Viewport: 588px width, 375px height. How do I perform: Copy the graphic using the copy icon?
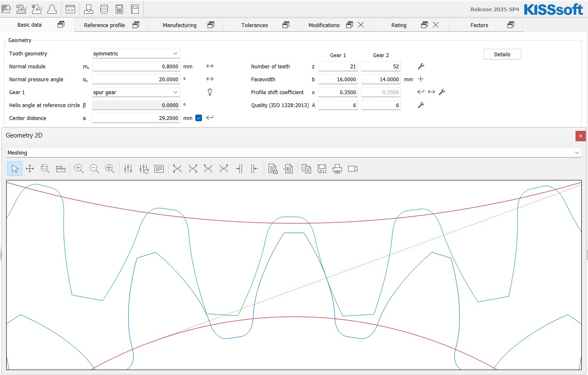click(306, 169)
